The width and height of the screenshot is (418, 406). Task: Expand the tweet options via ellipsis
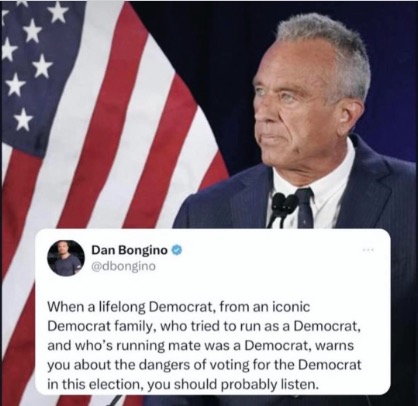pyautogui.click(x=368, y=249)
